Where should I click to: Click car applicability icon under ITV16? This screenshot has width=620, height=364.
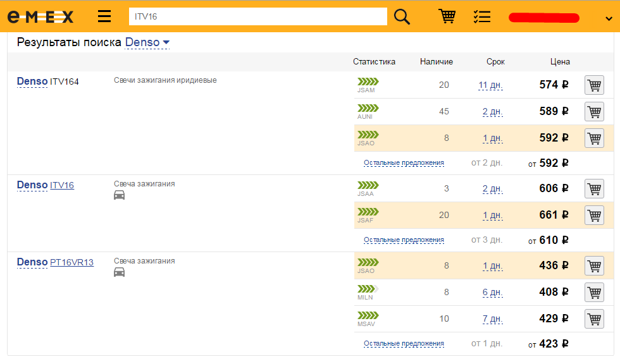point(119,195)
